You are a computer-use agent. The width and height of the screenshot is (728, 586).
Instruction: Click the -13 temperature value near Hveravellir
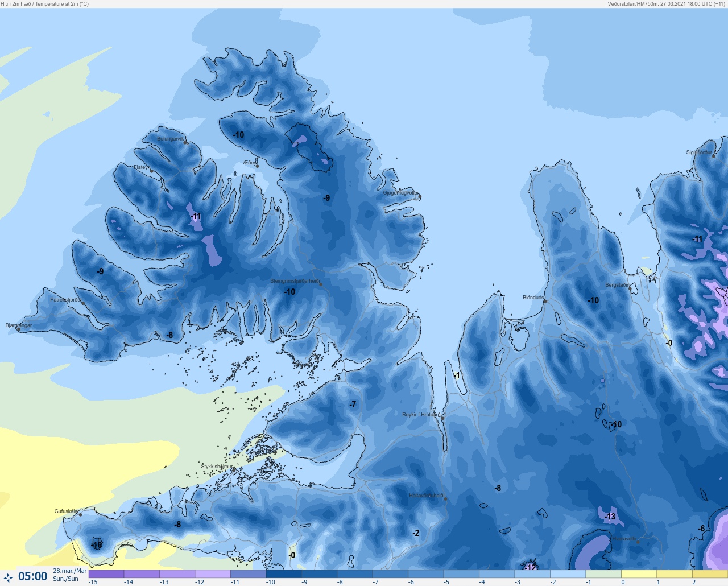pyautogui.click(x=610, y=517)
